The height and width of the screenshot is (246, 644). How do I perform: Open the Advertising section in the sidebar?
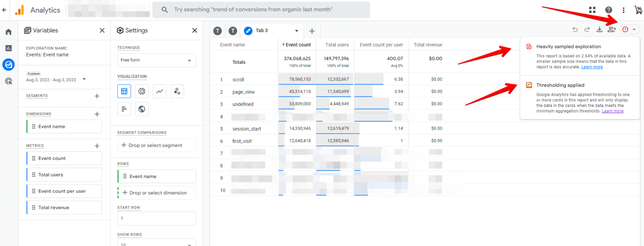[x=9, y=81]
